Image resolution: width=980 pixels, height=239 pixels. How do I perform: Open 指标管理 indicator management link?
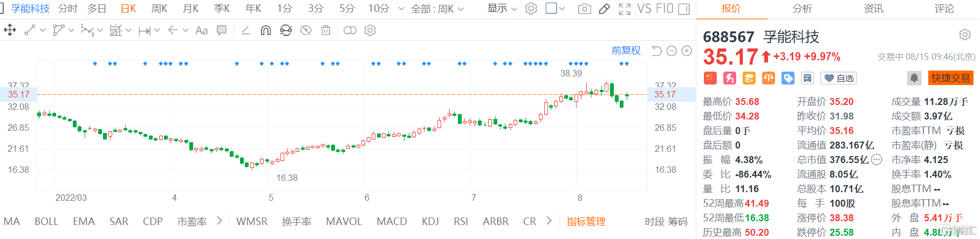click(586, 221)
